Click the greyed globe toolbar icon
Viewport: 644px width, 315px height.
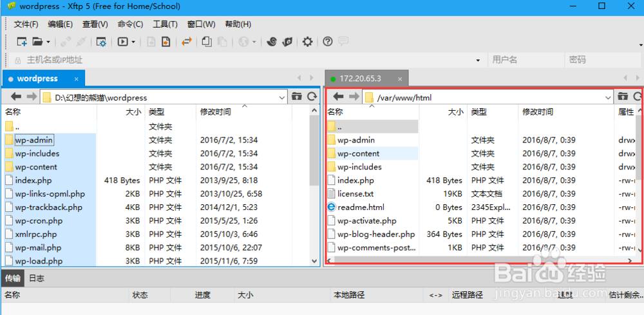[x=243, y=41]
